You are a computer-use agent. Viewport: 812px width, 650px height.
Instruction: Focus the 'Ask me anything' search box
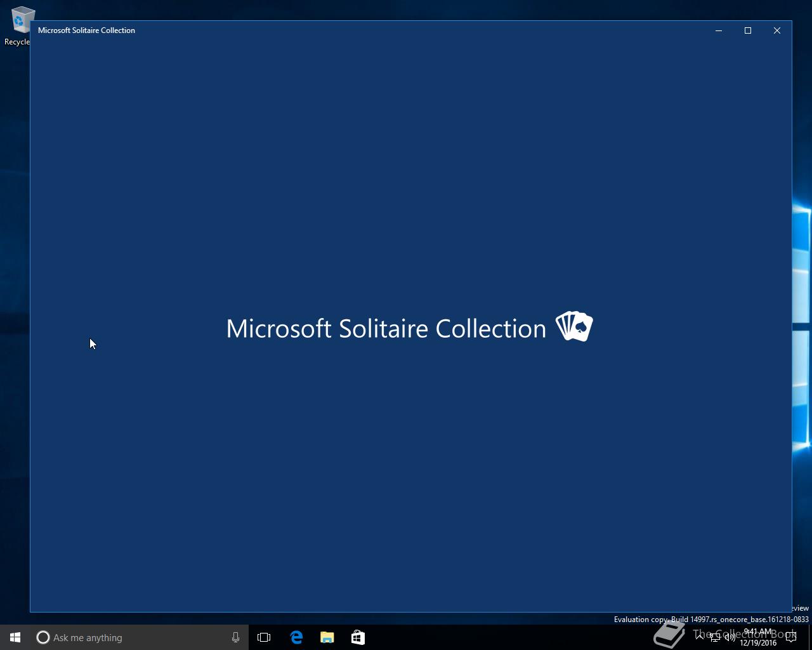coord(140,637)
